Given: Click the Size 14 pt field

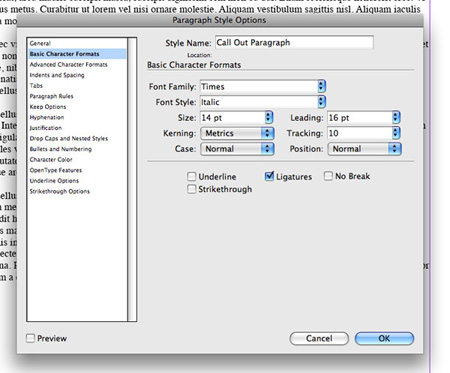Looking at the screenshot, I should coord(233,117).
